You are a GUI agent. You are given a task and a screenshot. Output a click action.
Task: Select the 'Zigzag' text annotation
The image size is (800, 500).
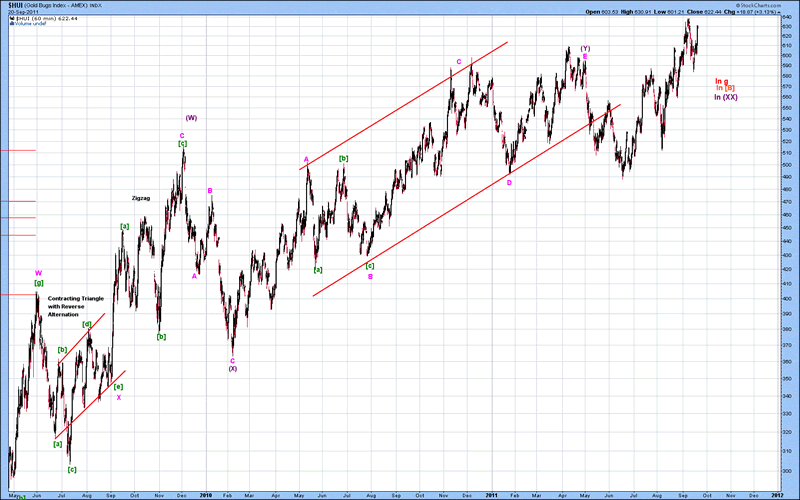[142, 199]
